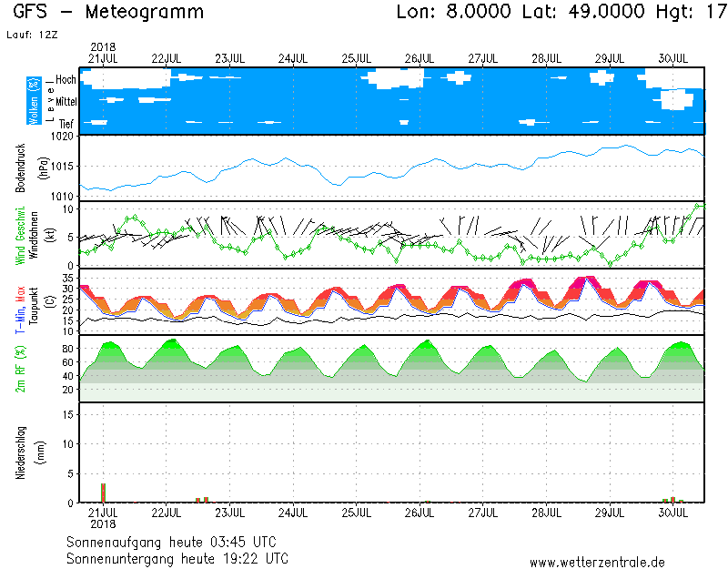
Task: Click the Taupunkt temperature axis label
Action: [34, 300]
